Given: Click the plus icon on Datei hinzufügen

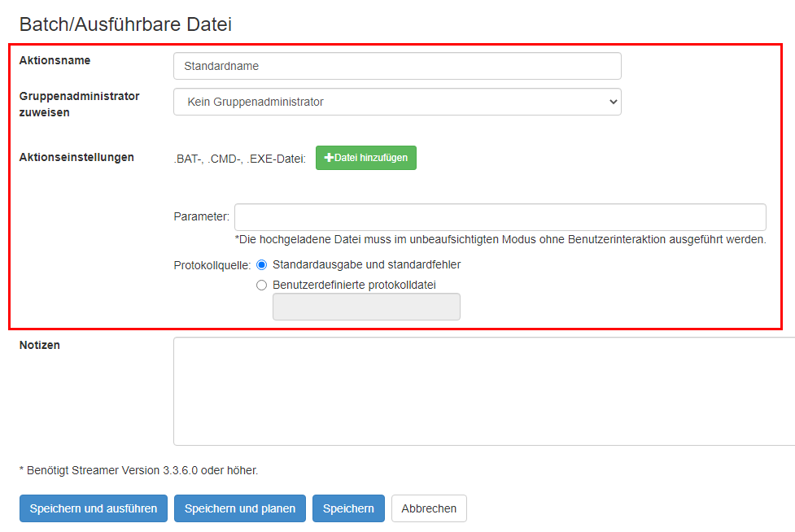Looking at the screenshot, I should click(x=329, y=158).
